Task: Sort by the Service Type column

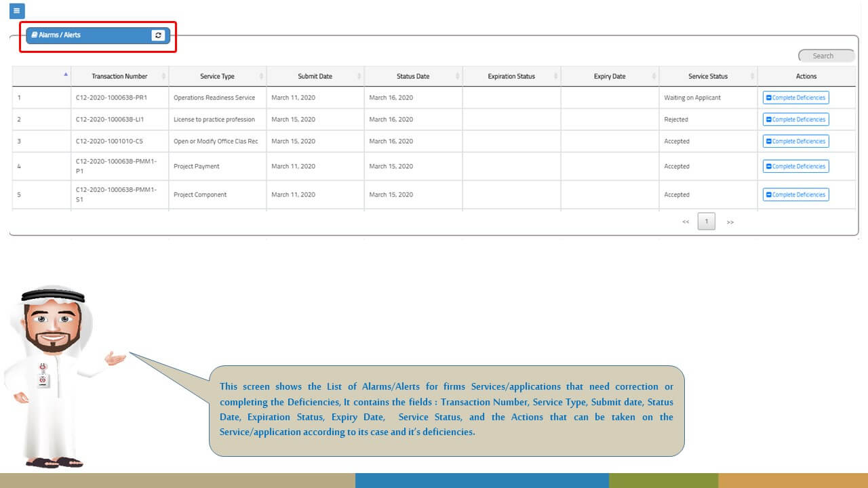Action: [217, 77]
